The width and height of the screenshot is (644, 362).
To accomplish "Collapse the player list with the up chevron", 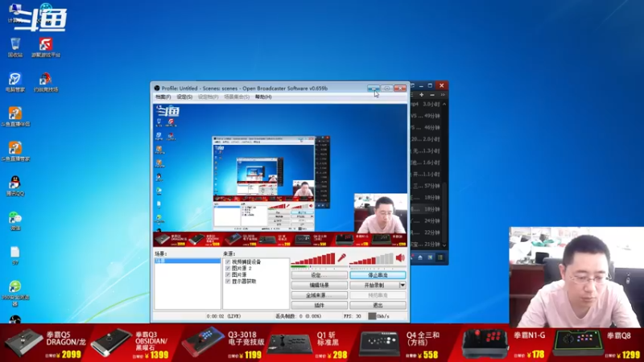I will pyautogui.click(x=444, y=105).
